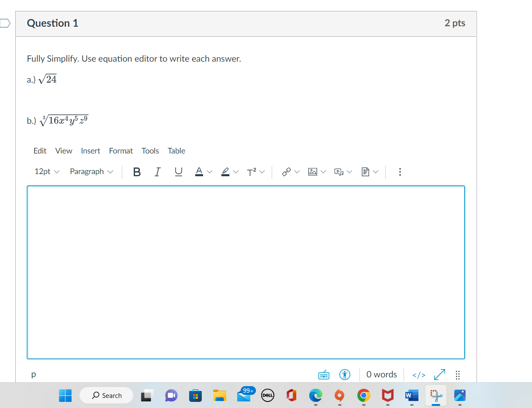This screenshot has width=532, height=408.
Task: Open the Format menu
Action: click(121, 151)
